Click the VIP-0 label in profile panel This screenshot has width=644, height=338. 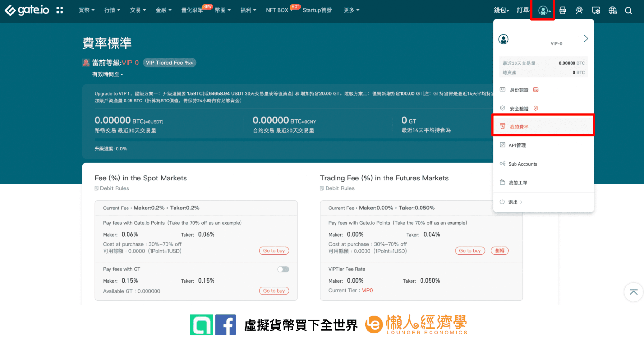[556, 43]
